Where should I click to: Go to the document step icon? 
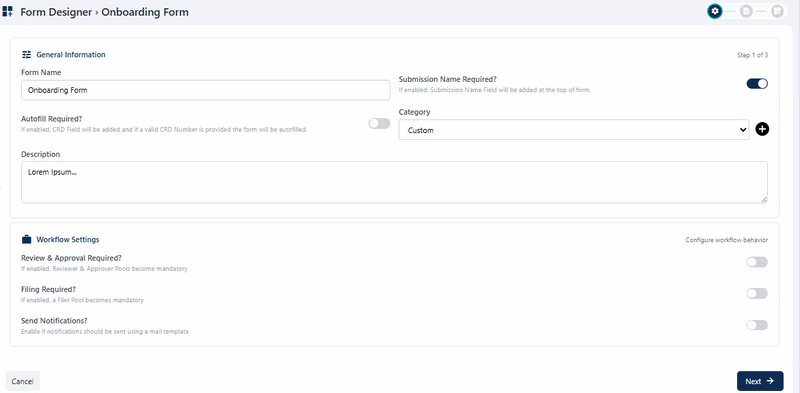coord(746,11)
